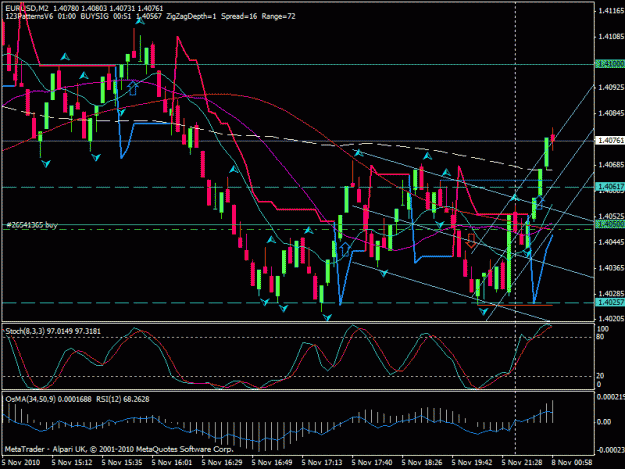This screenshot has width=625, height=469.
Task: Click the '5 Nov 18:26' time axis label
Action: coord(422,462)
